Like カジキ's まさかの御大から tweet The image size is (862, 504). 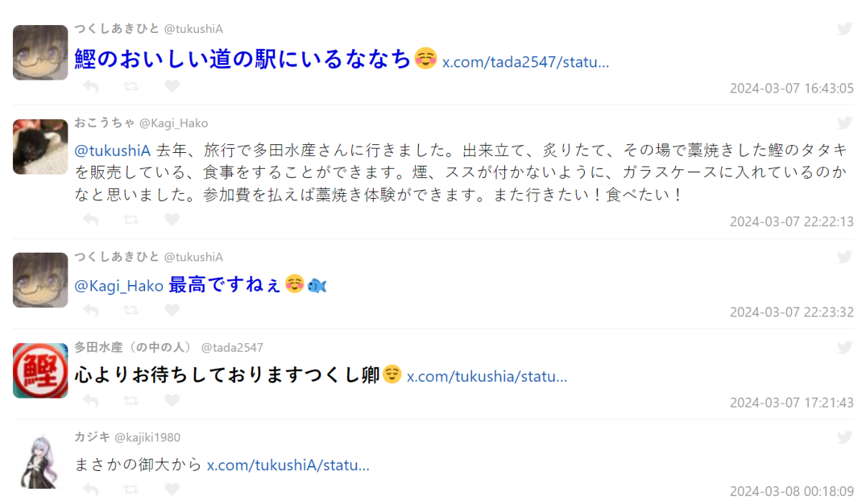pos(172,490)
